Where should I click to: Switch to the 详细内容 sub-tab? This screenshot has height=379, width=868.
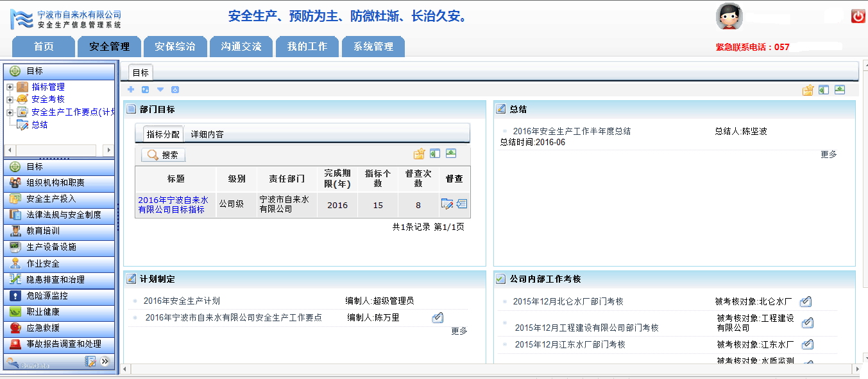tap(207, 134)
